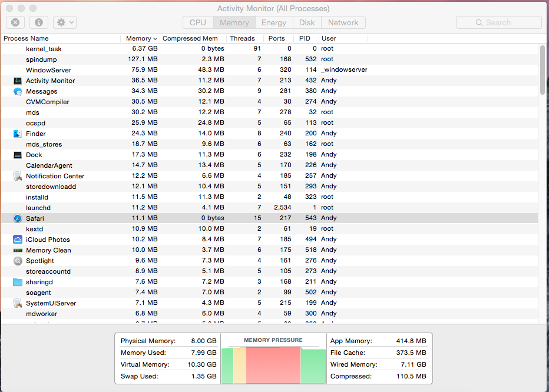Screen dimensions: 549x392
Task: Click launchd's 2,534 ports value
Action: pyautogui.click(x=283, y=208)
